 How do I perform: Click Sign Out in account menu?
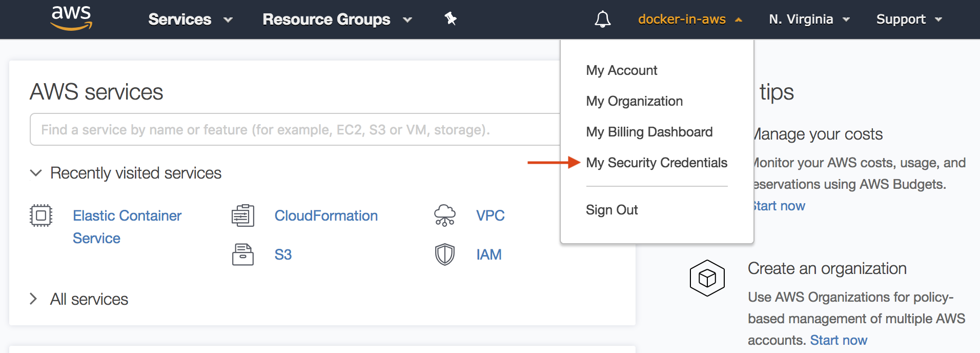click(x=611, y=210)
